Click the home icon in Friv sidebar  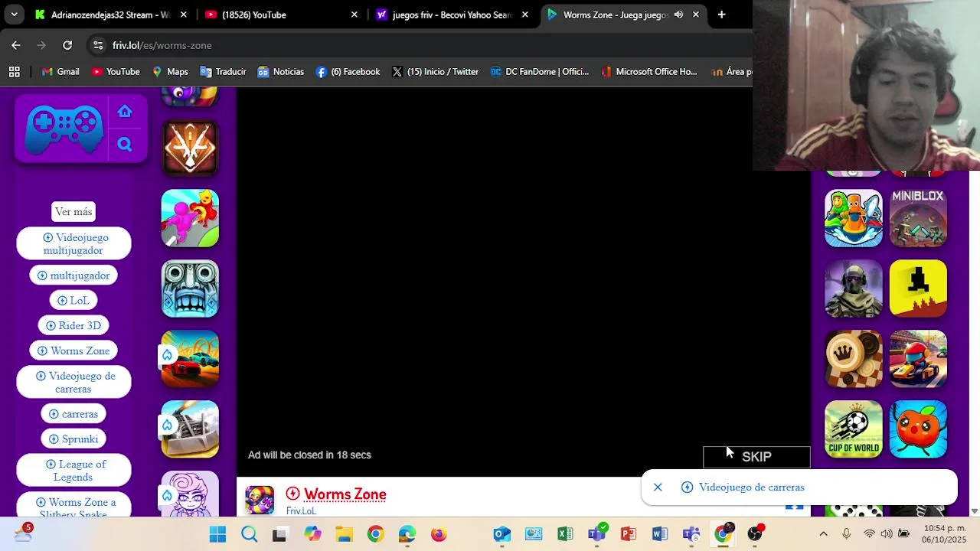125,112
